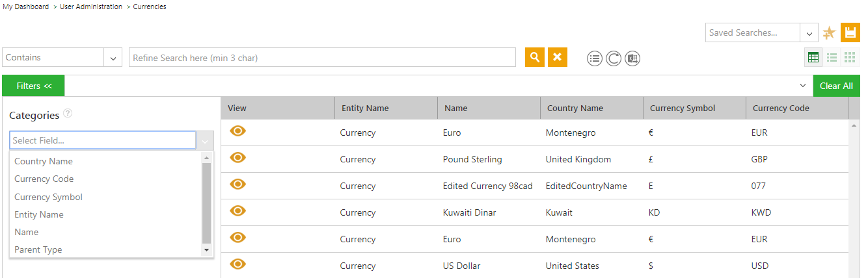Click the eye icon for Pound Sterling
This screenshot has width=868, height=278.
click(238, 158)
